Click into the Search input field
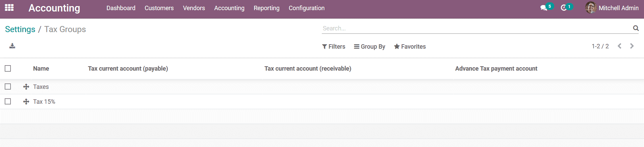Image resolution: width=644 pixels, height=147 pixels. 476,28
